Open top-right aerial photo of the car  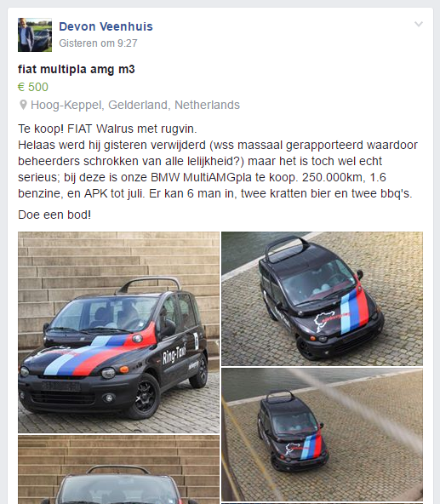coord(322,299)
